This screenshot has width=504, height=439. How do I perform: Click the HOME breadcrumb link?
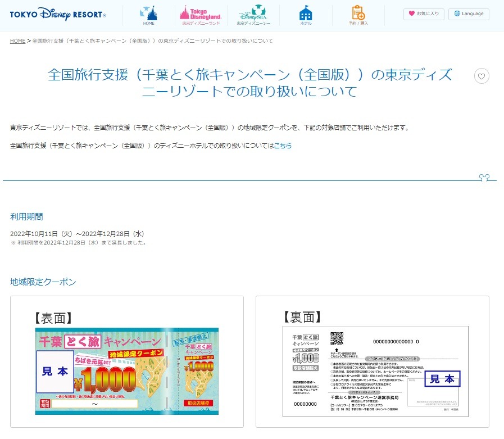pyautogui.click(x=17, y=41)
